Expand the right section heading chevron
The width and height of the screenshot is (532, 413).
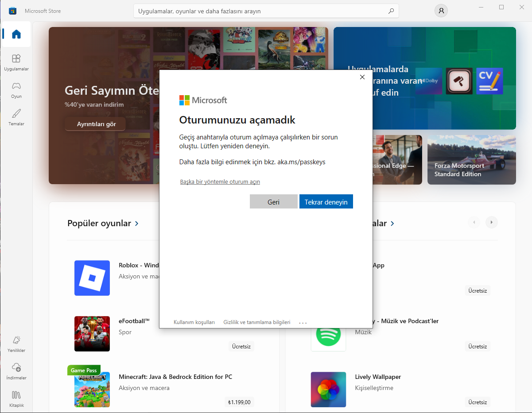392,224
